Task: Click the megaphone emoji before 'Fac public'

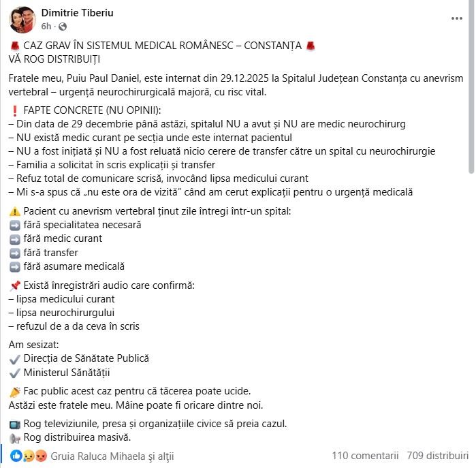Action: (15, 391)
